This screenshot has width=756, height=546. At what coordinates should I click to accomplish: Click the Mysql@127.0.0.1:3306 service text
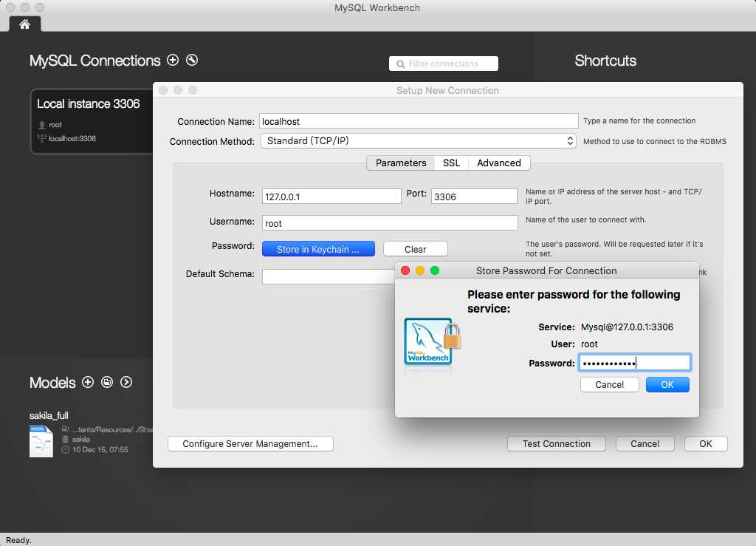pos(627,327)
